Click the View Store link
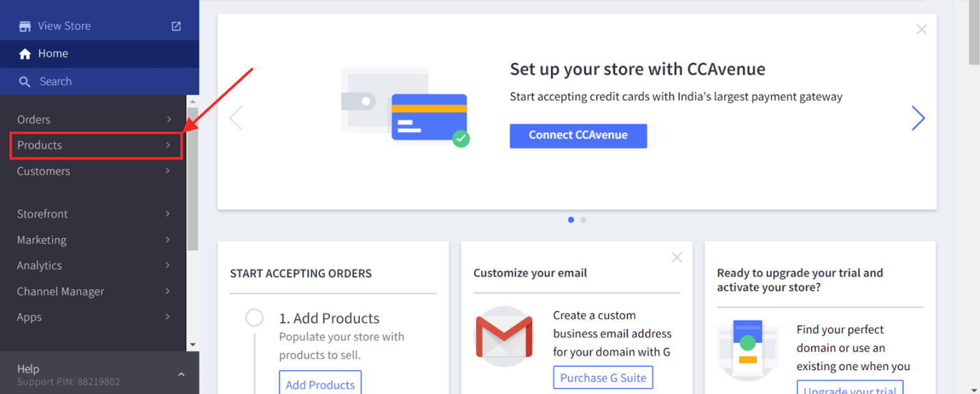980x394 pixels. tap(64, 26)
